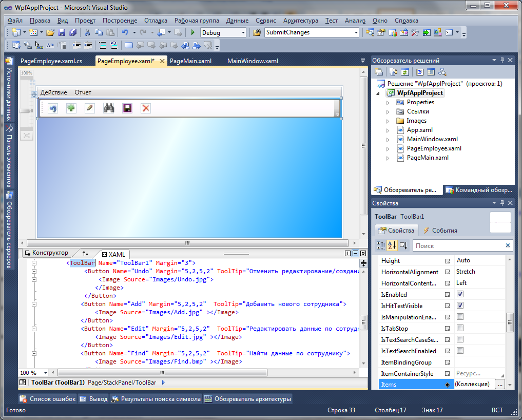The height and width of the screenshot is (420, 522).
Task: Open the Сервис menu
Action: click(x=266, y=21)
